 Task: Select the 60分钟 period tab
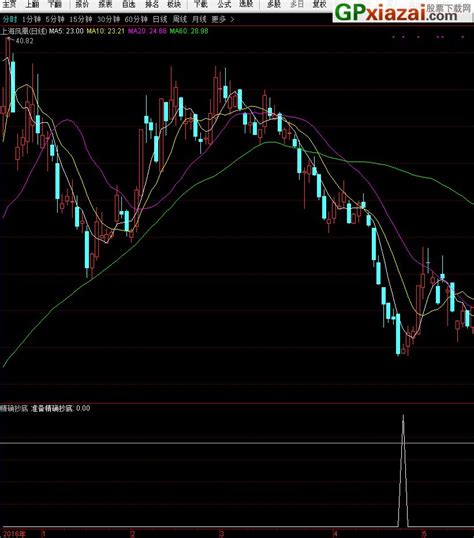pos(136,19)
